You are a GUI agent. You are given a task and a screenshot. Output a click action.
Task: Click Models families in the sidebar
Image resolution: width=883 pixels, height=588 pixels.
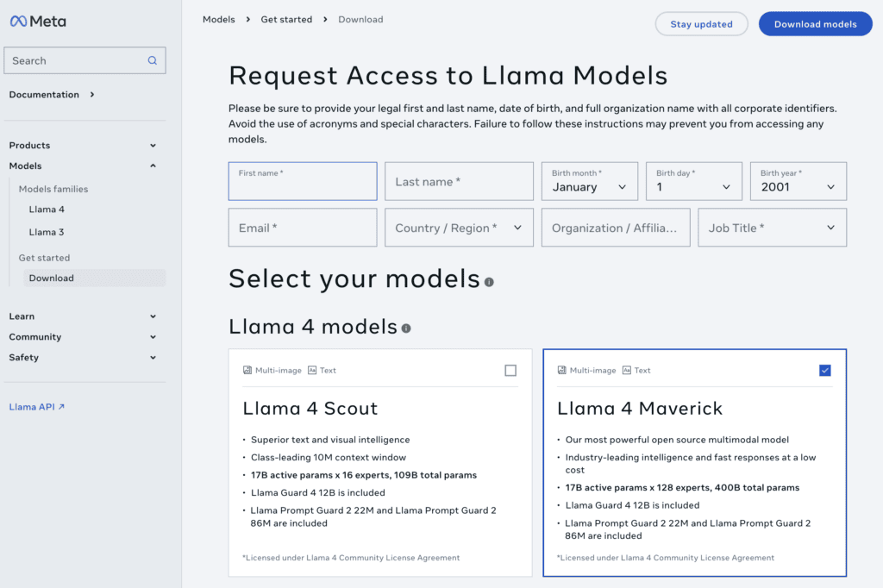click(x=53, y=189)
